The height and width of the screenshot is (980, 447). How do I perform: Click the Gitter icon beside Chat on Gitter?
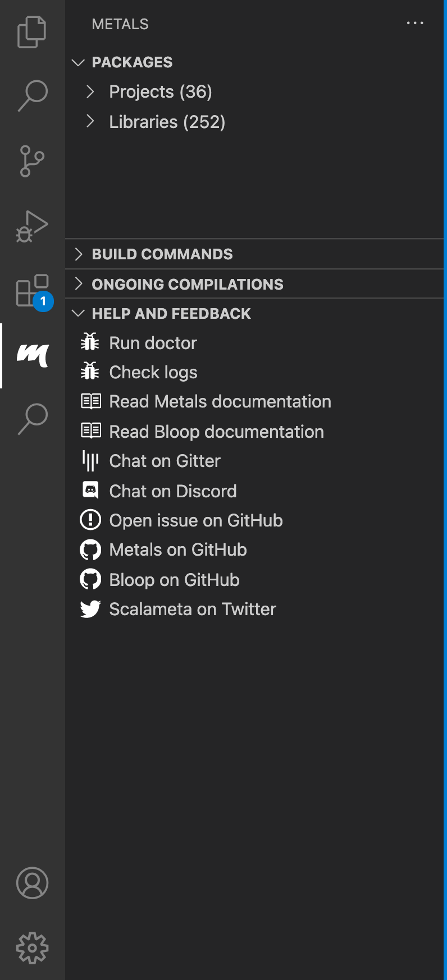89,460
